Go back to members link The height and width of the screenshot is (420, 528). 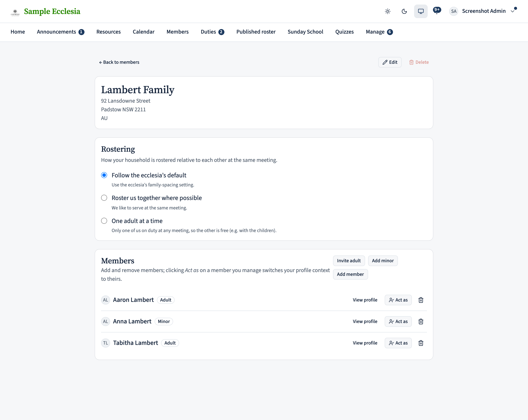coord(119,62)
